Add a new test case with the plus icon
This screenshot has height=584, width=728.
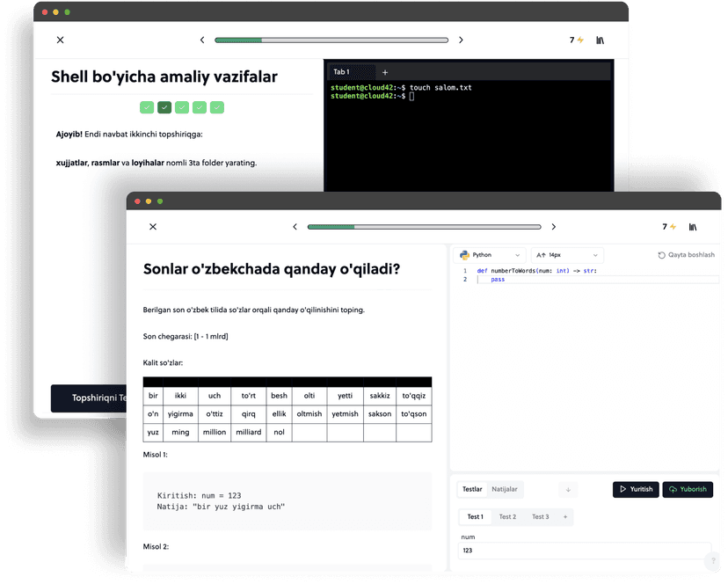[x=564, y=516]
